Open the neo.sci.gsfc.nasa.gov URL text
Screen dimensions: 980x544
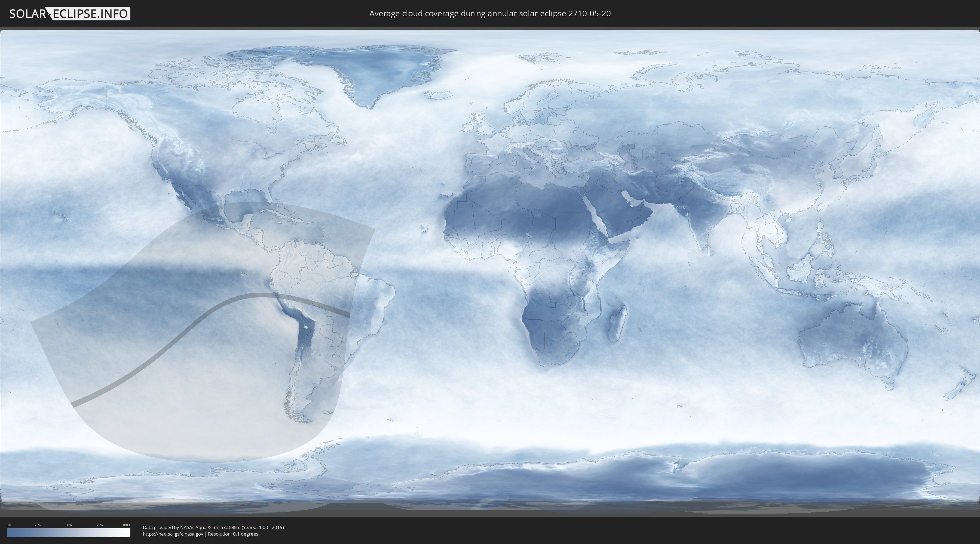(173, 534)
